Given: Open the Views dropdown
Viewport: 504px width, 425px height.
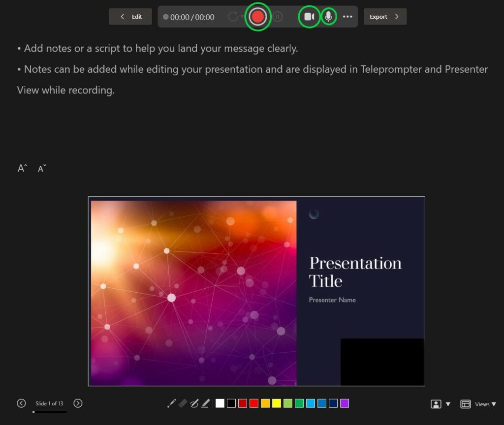Looking at the screenshot, I should coord(485,404).
